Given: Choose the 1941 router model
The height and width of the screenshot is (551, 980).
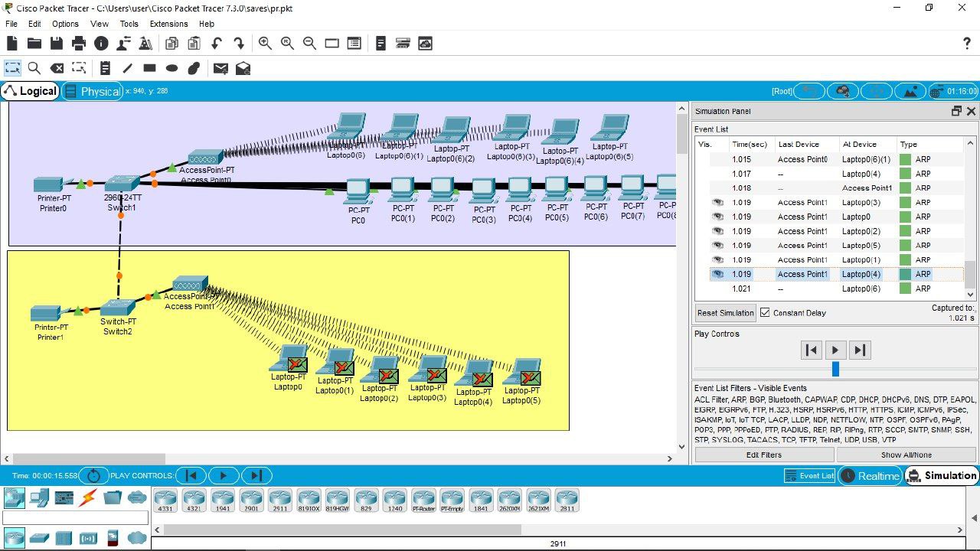Looking at the screenshot, I should [223, 500].
